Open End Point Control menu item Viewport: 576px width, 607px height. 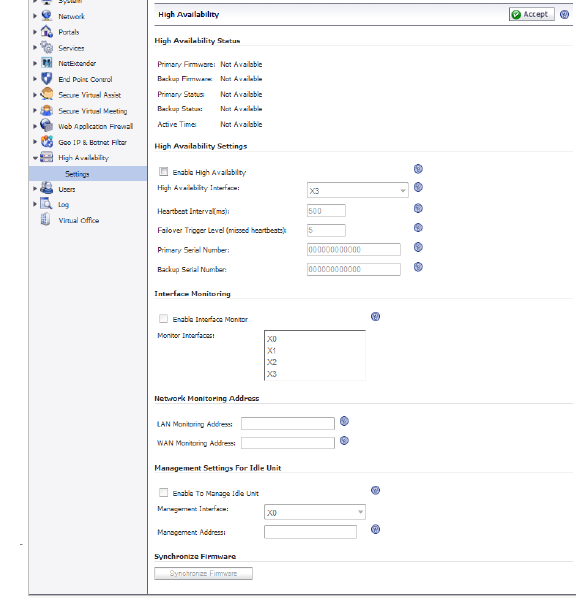coord(85,79)
